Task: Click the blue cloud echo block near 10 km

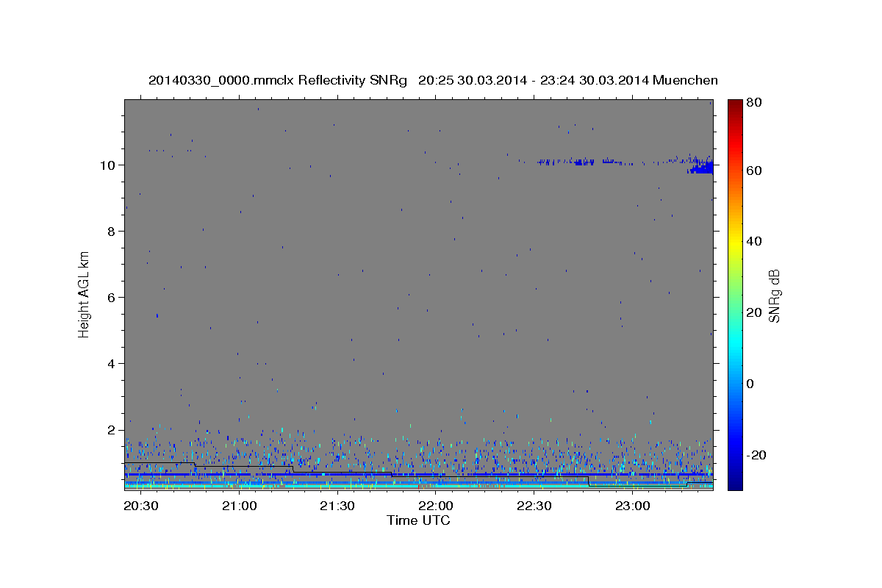Action: pos(700,168)
